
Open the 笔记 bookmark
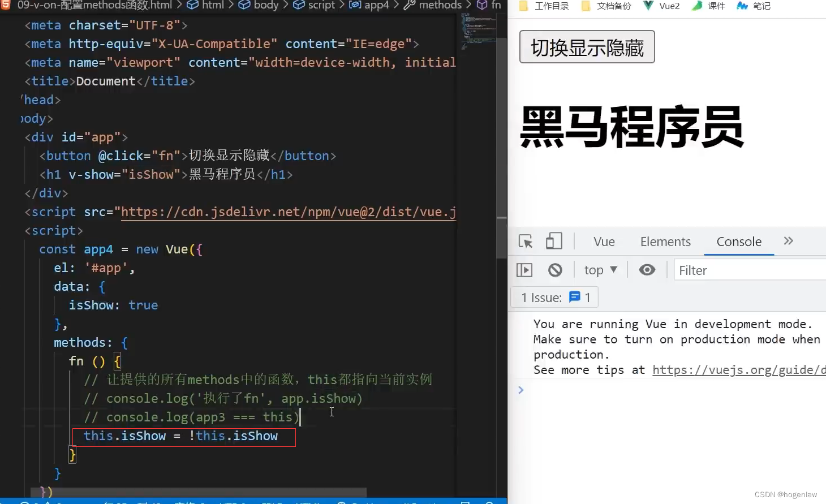(754, 6)
